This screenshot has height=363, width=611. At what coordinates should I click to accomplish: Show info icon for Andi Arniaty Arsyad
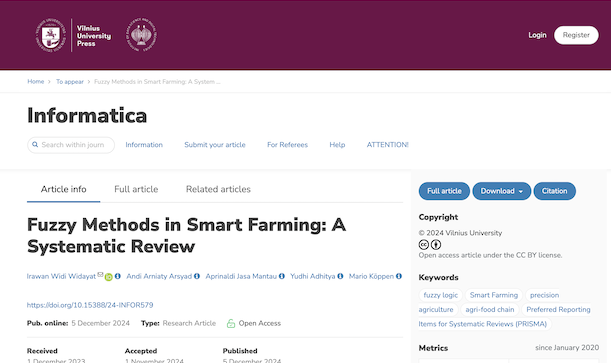197,276
